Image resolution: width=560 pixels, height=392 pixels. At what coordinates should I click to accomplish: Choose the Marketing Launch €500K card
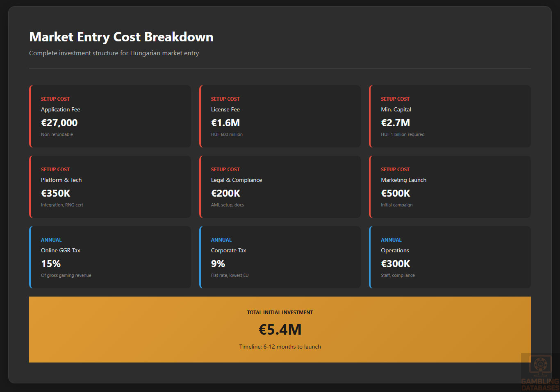(450, 187)
